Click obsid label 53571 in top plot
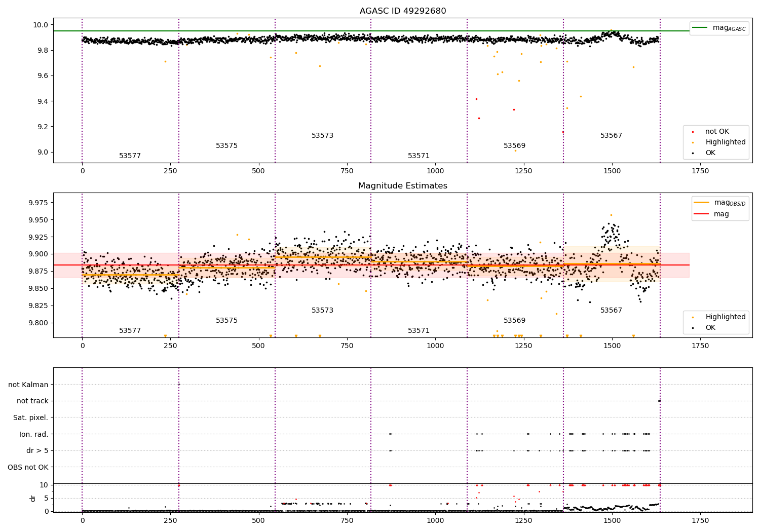Viewport: 760px width, 532px height. tap(419, 156)
